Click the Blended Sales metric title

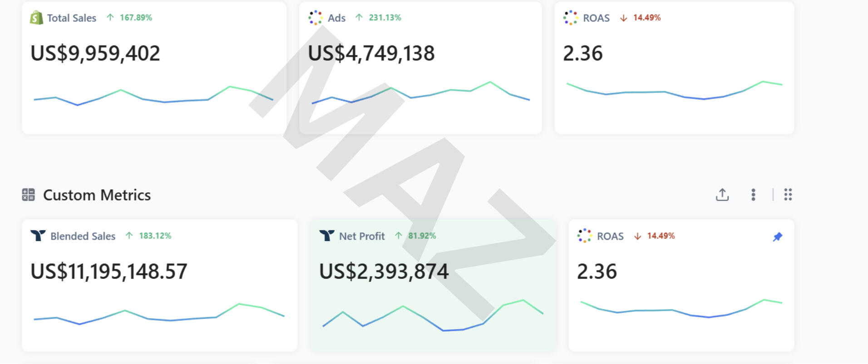click(83, 236)
